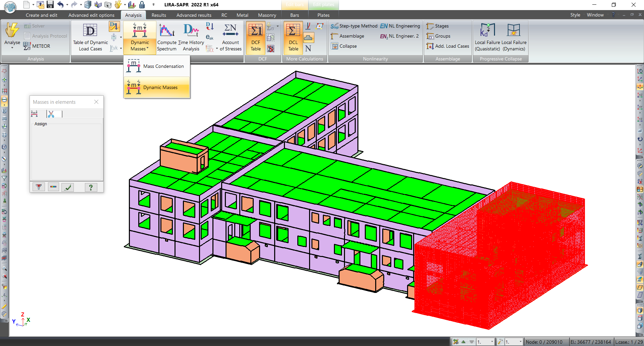Click the filter funnel button in Masses panel
Screen dimensions: 644x346
39,187
